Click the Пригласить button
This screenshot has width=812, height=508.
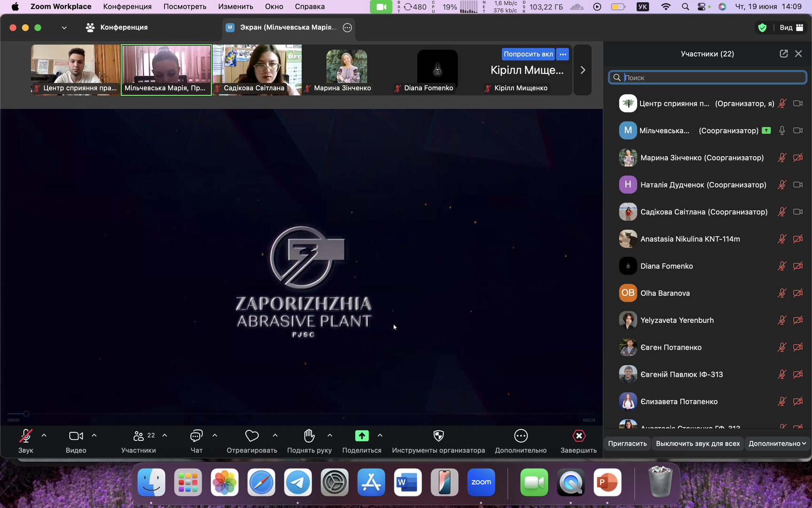627,444
